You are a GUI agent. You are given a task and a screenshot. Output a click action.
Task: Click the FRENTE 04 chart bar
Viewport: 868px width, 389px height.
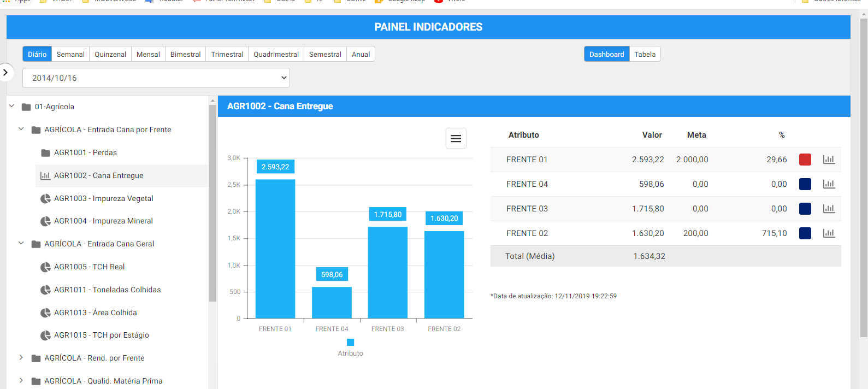[332, 303]
